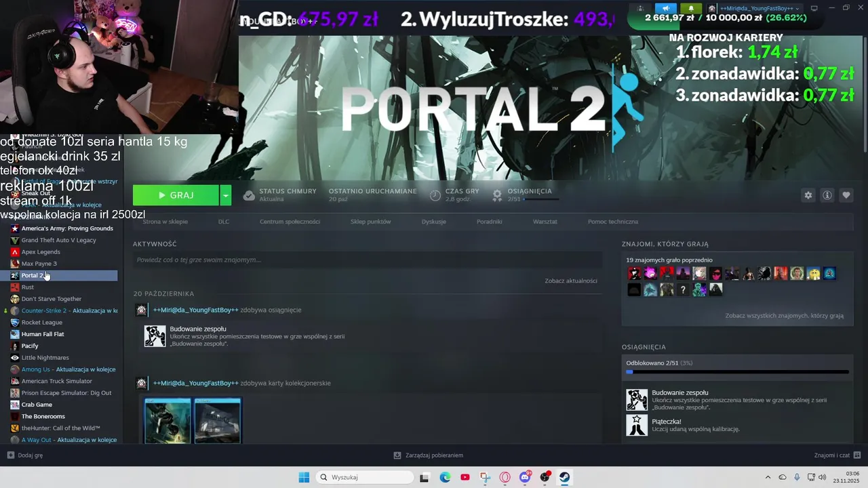The height and width of the screenshot is (488, 868).
Task: Open Znajomi i czat panel
Action: pos(837,455)
